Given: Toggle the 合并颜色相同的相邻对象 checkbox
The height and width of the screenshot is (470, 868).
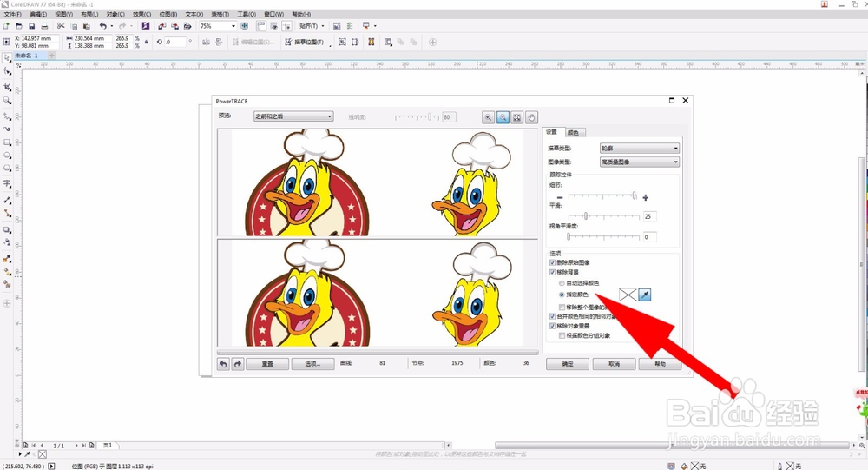Looking at the screenshot, I should 552,316.
